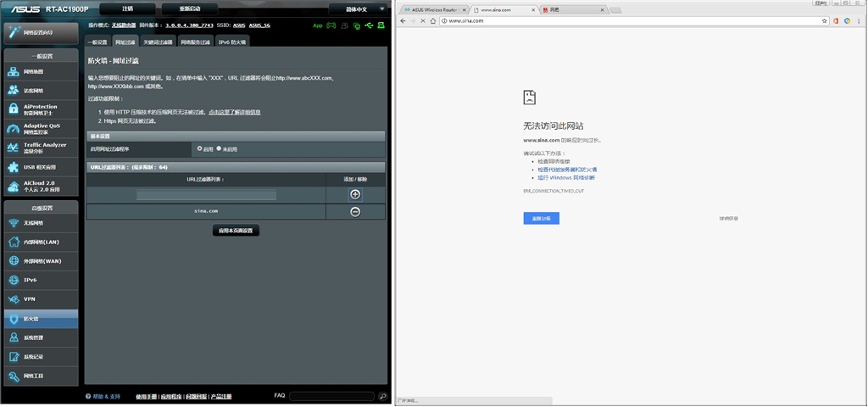
Task: Click the 注销 logout button
Action: [x=127, y=9]
